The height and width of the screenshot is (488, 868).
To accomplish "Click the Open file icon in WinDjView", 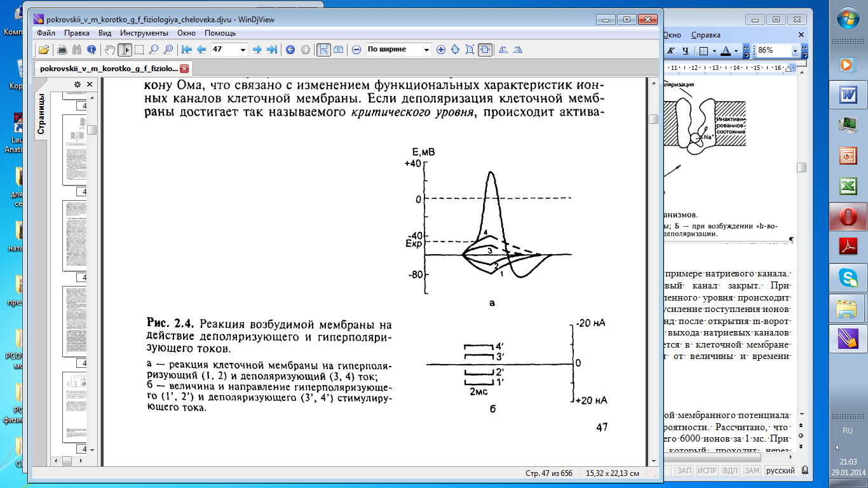I will (44, 50).
